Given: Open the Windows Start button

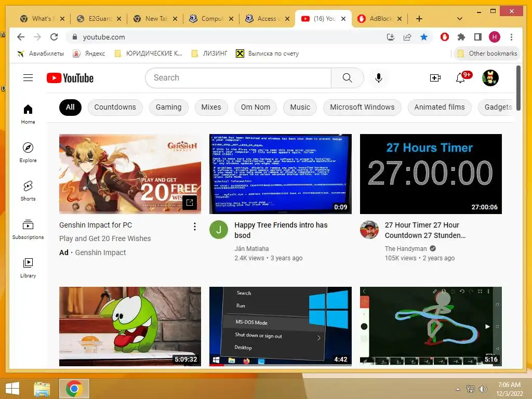Looking at the screenshot, I should coord(12,389).
